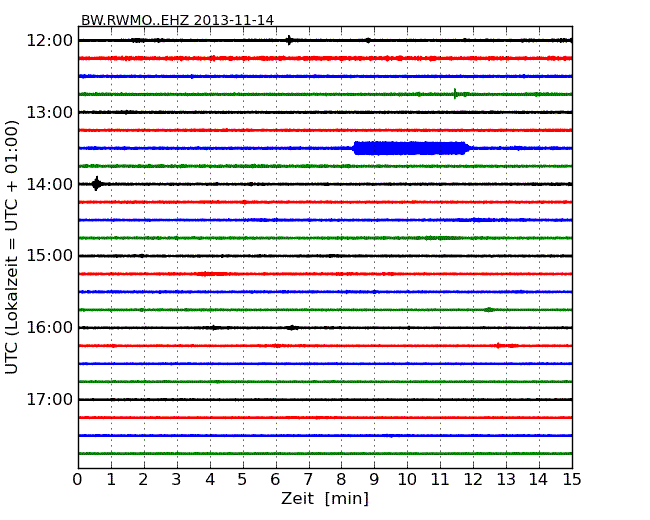Select the 13:00 y-axis tick label
650x520 pixels.
coord(50,112)
